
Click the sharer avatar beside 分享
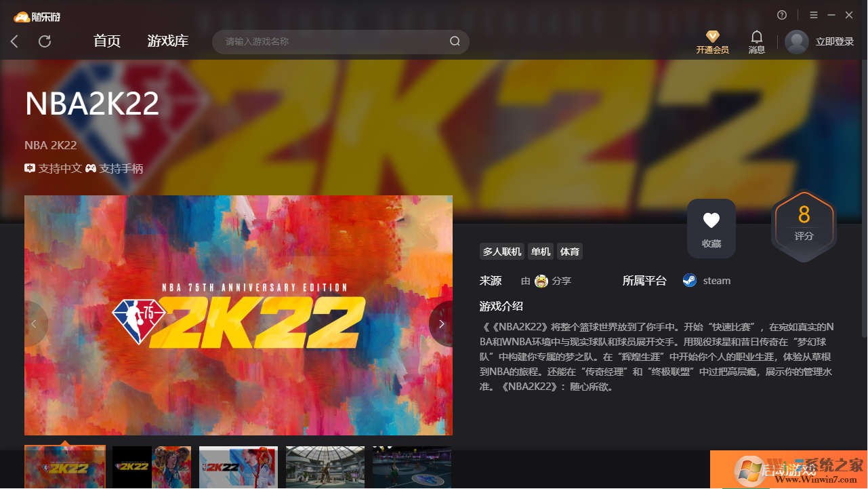(x=541, y=280)
